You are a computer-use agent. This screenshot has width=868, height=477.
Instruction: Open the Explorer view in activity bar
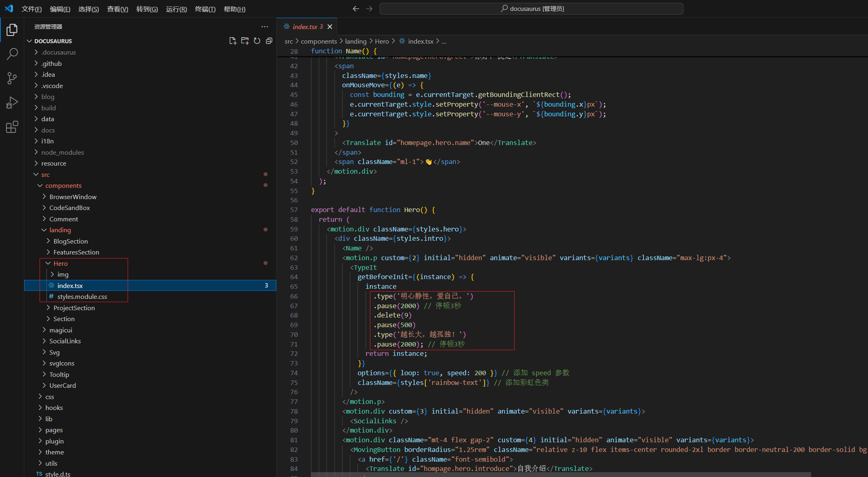pyautogui.click(x=12, y=30)
